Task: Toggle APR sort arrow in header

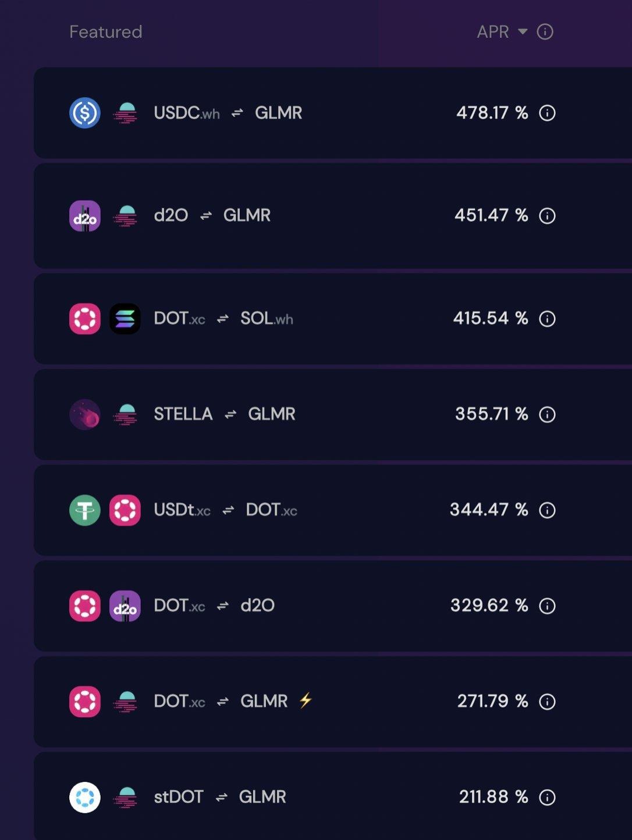Action: 523,31
